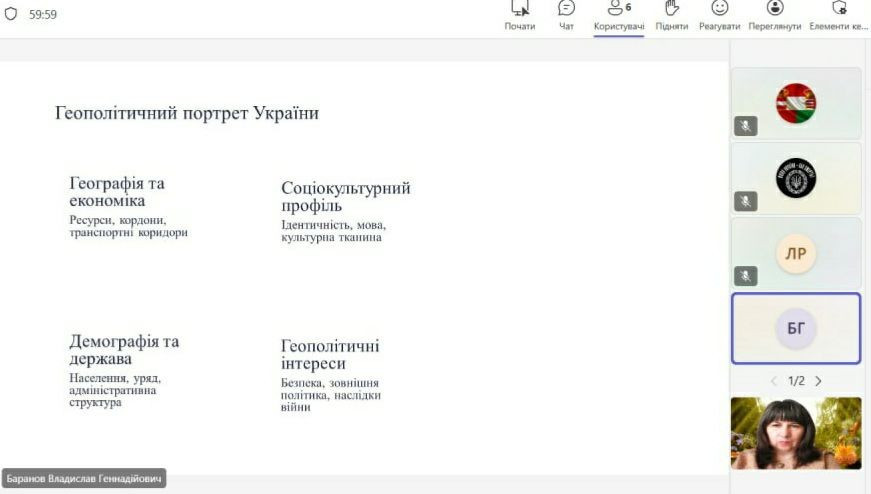This screenshot has height=494, width=871.
Task: Go to next participants page arrow
Action: point(818,381)
